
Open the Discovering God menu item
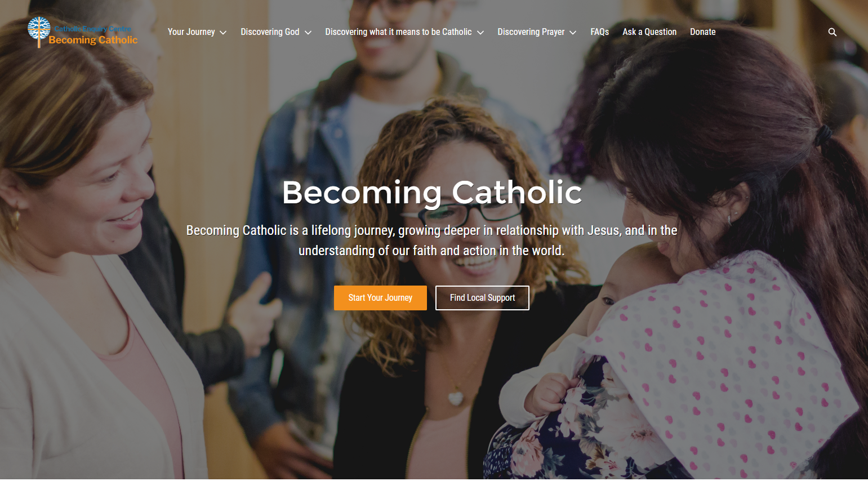(x=270, y=32)
